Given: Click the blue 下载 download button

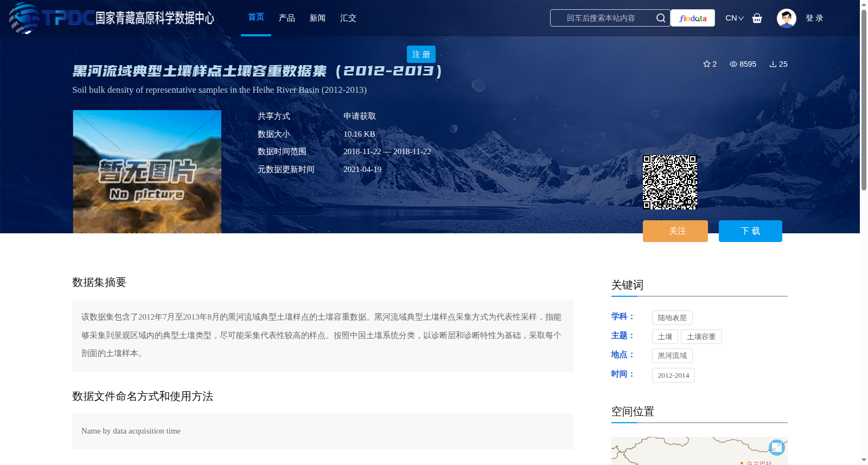Looking at the screenshot, I should pyautogui.click(x=750, y=231).
